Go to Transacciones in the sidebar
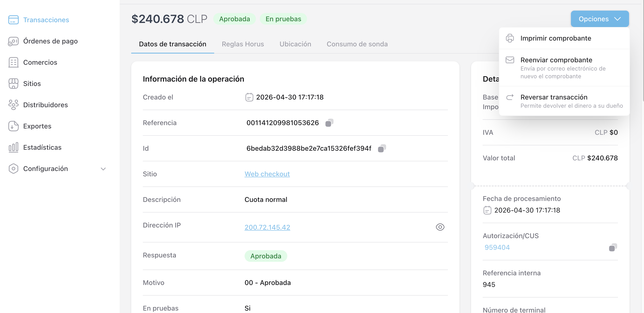The image size is (644, 313). coord(46,20)
